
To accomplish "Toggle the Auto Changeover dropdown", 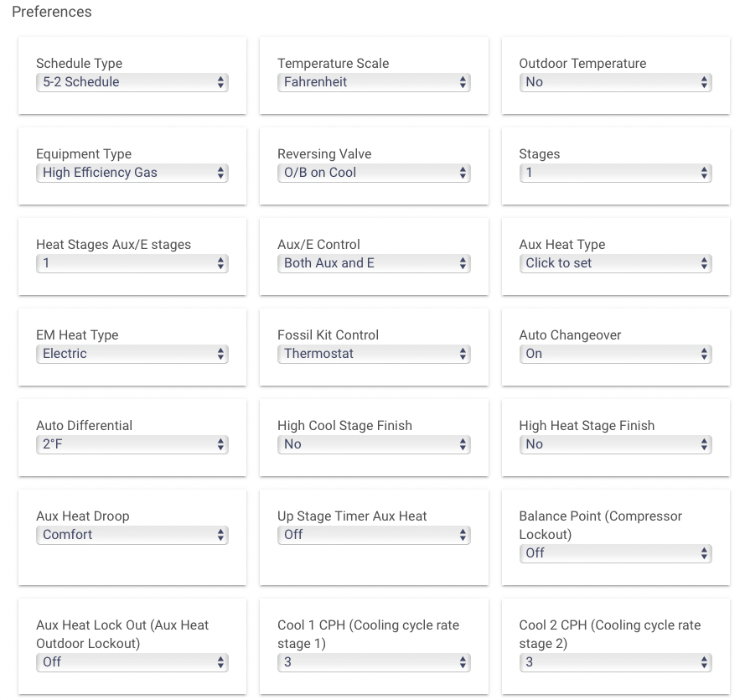I will [615, 354].
